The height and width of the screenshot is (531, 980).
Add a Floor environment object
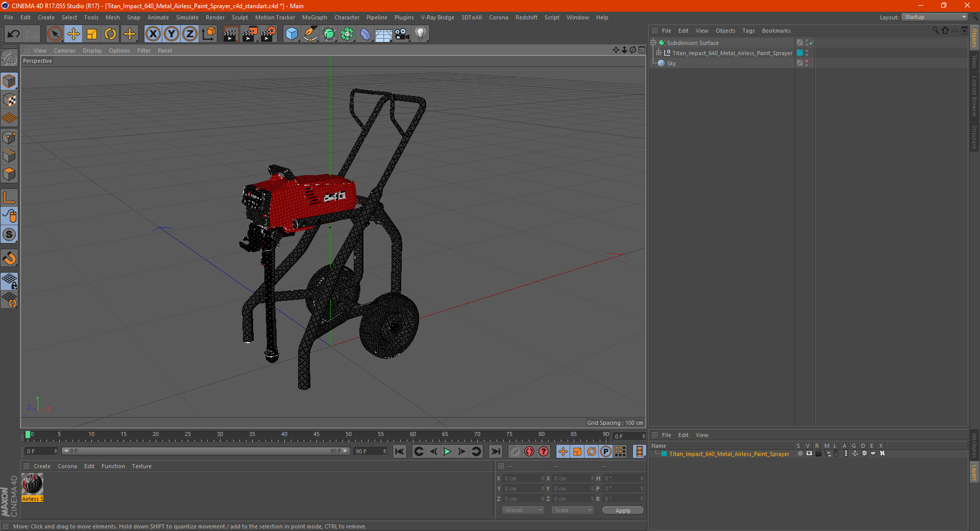(x=383, y=34)
